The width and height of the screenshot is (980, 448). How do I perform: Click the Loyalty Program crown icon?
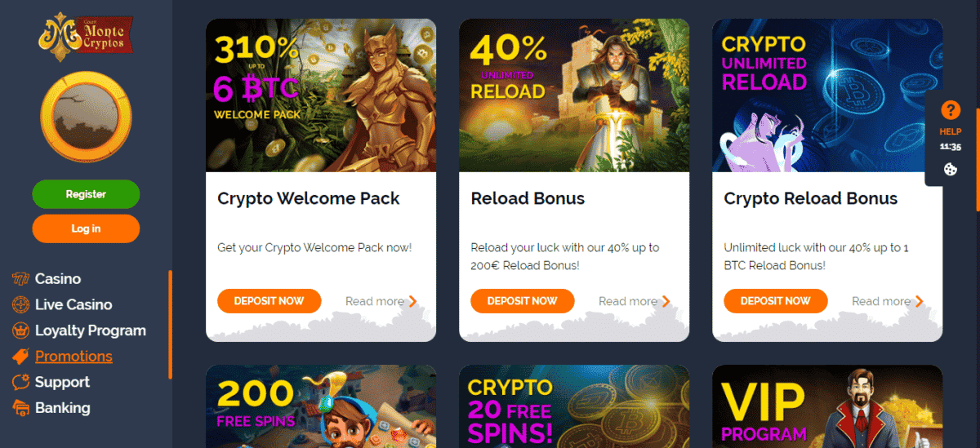(x=20, y=330)
